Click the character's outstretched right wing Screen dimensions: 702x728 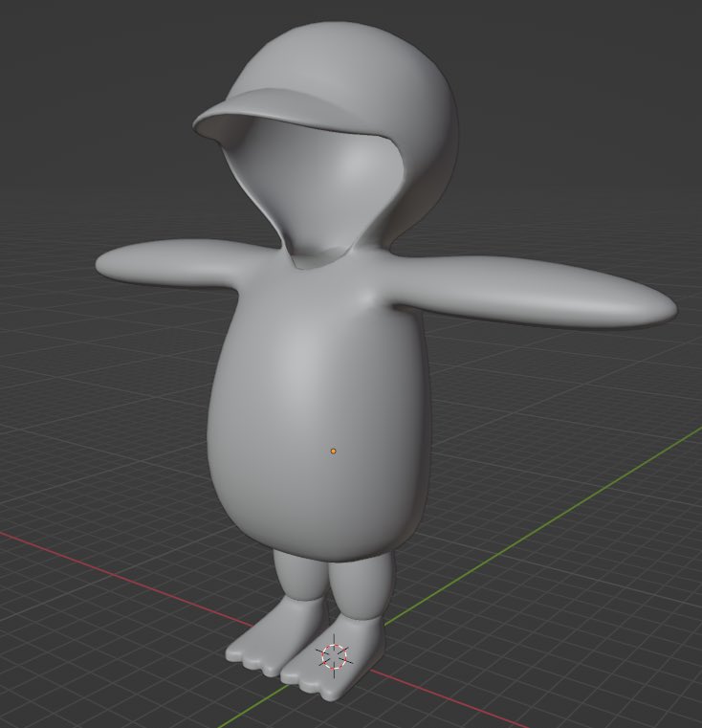(167, 262)
